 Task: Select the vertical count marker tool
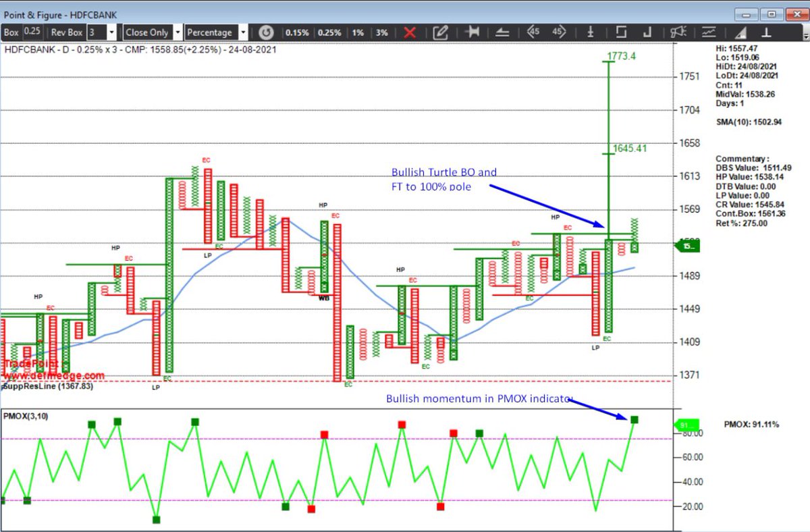[591, 32]
